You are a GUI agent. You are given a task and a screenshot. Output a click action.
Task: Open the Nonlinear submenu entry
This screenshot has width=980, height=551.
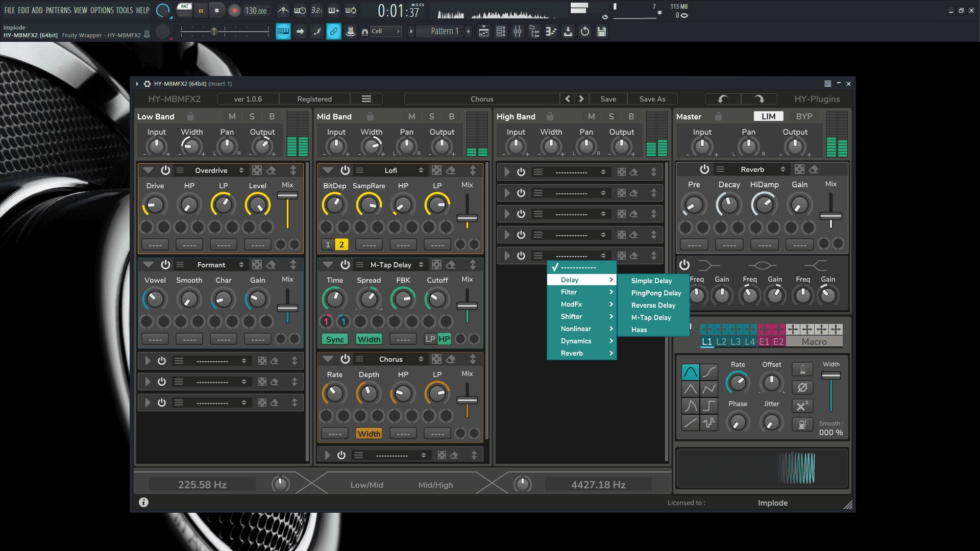tap(581, 329)
